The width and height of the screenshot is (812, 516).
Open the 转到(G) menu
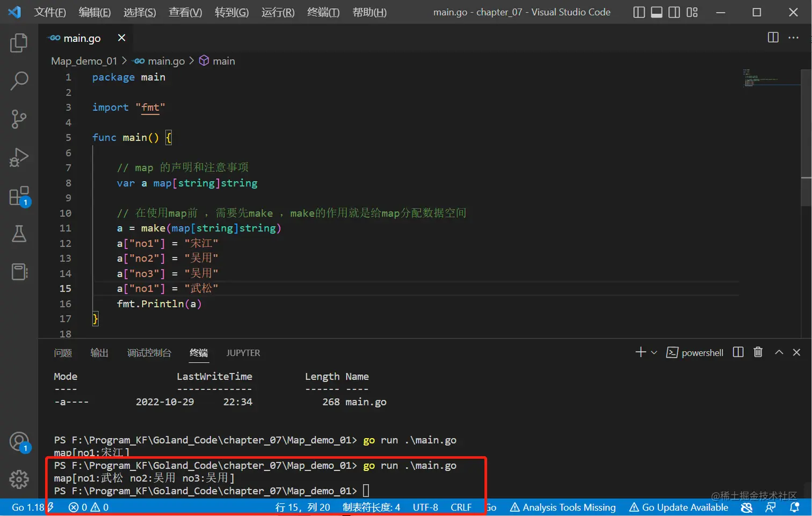(231, 12)
